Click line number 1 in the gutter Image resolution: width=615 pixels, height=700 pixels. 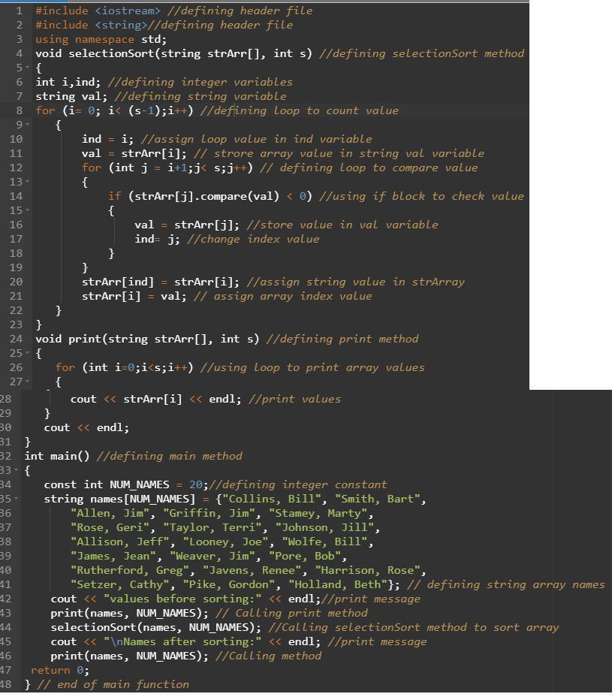(19, 11)
